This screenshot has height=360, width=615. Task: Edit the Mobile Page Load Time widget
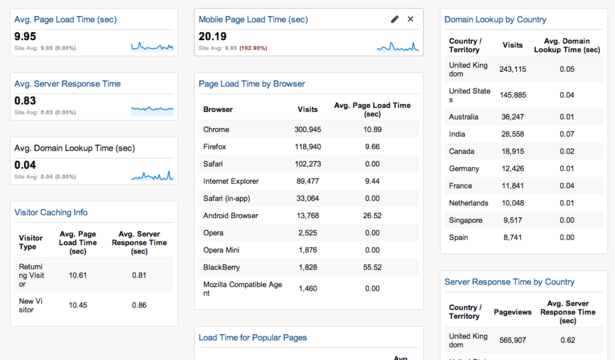point(395,19)
